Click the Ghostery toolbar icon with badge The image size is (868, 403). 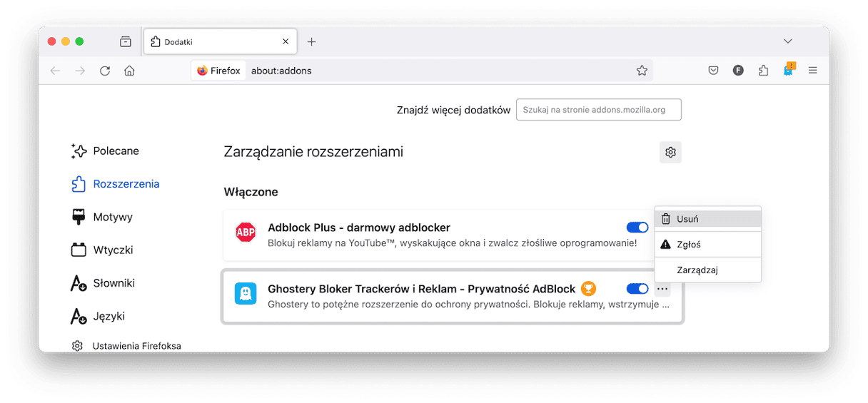pyautogui.click(x=788, y=70)
